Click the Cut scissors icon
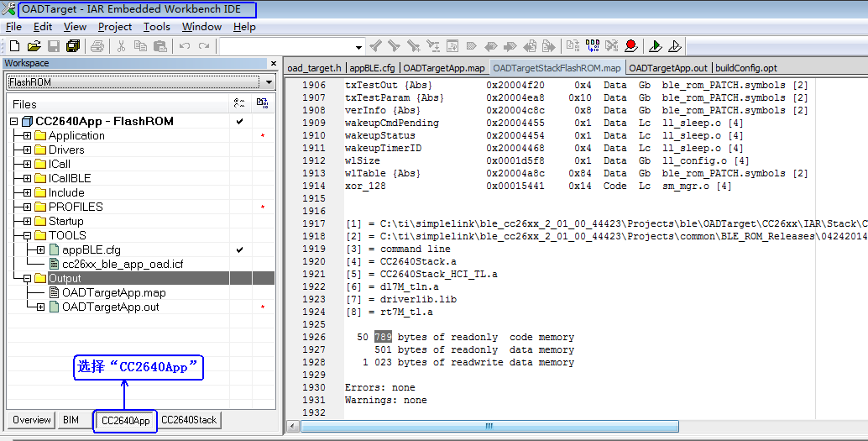The image size is (868, 441). pos(121,46)
